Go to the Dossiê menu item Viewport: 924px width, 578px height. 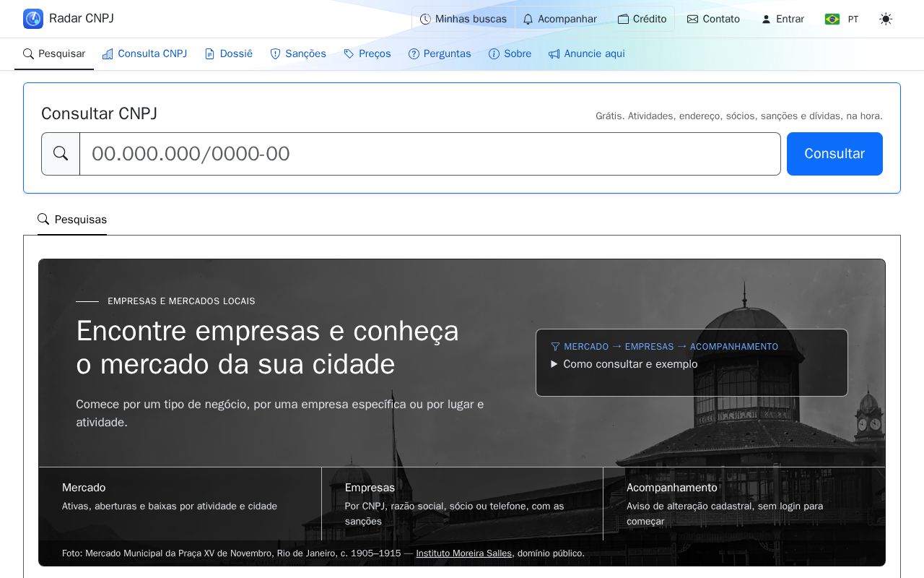[228, 54]
